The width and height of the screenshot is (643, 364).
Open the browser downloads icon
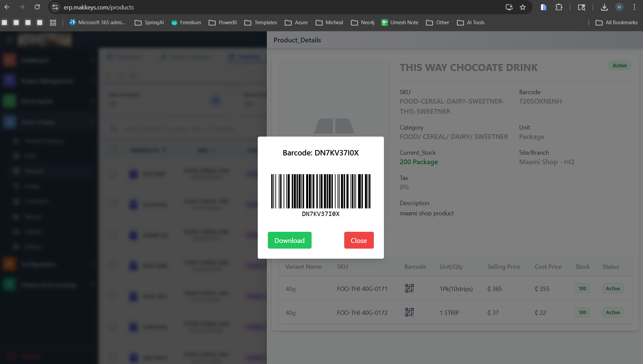(x=604, y=7)
